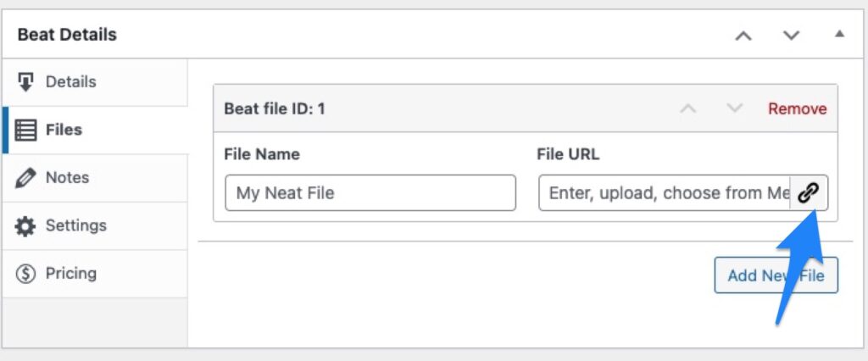Image resolution: width=868 pixels, height=361 pixels.
Task: Click the Pricing dollar icon
Action: (x=25, y=274)
